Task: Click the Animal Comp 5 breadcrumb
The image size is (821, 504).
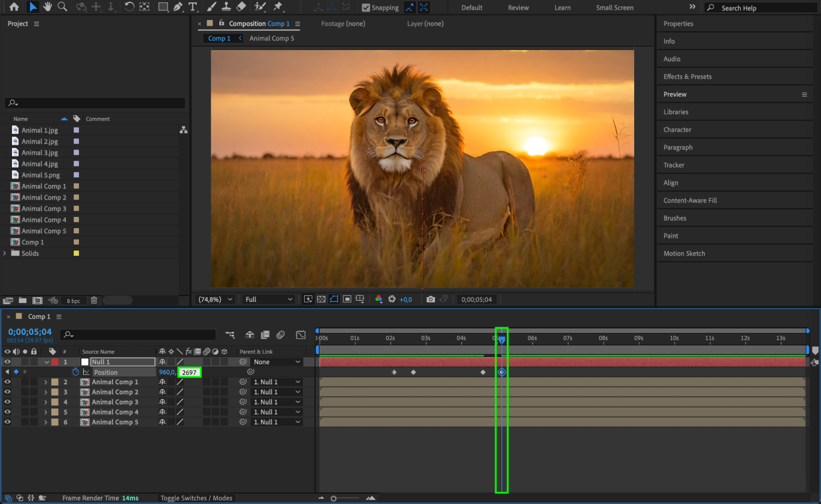Action: (271, 38)
